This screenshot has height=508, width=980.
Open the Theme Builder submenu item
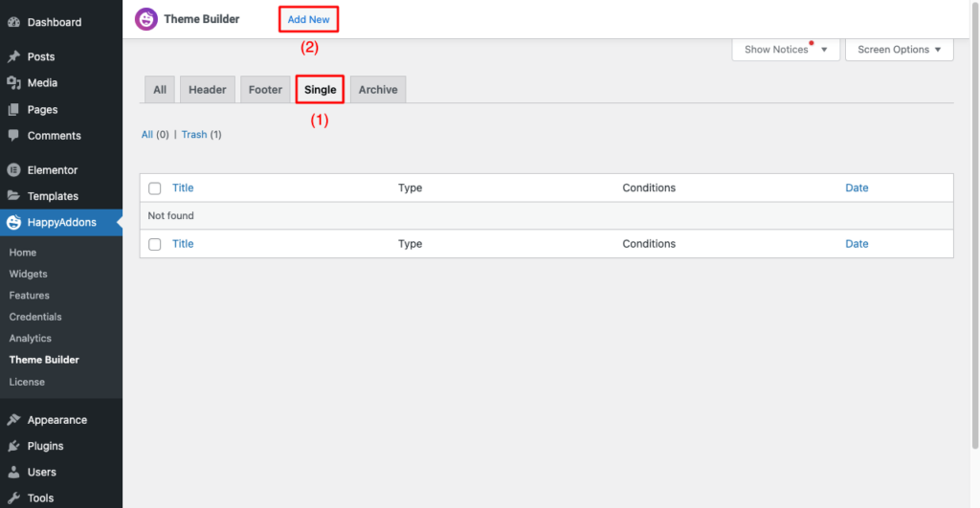coord(44,360)
